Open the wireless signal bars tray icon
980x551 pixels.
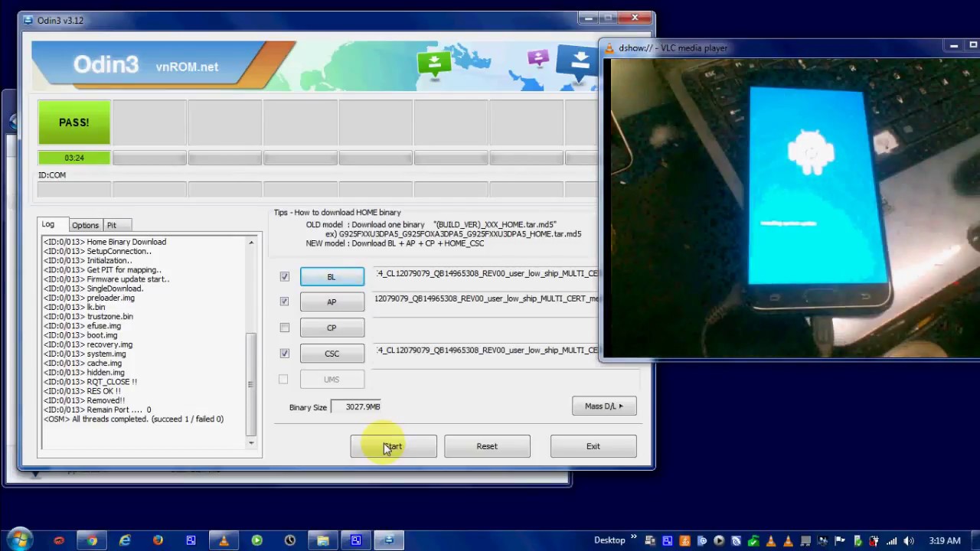892,541
